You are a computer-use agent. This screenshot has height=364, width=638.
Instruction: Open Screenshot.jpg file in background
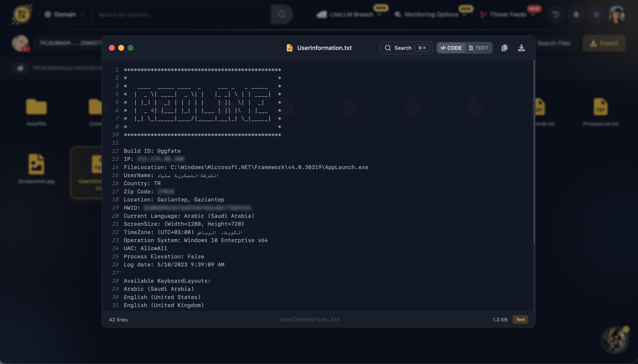pyautogui.click(x=36, y=169)
